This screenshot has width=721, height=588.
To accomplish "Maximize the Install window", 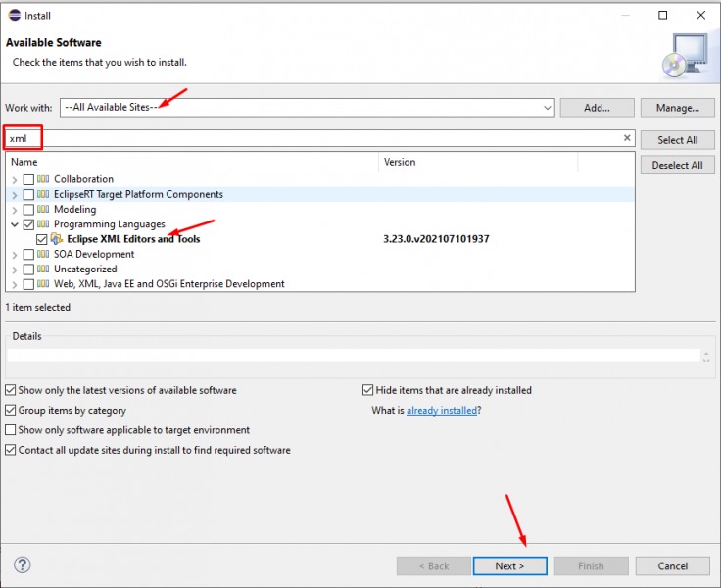I will (x=662, y=15).
